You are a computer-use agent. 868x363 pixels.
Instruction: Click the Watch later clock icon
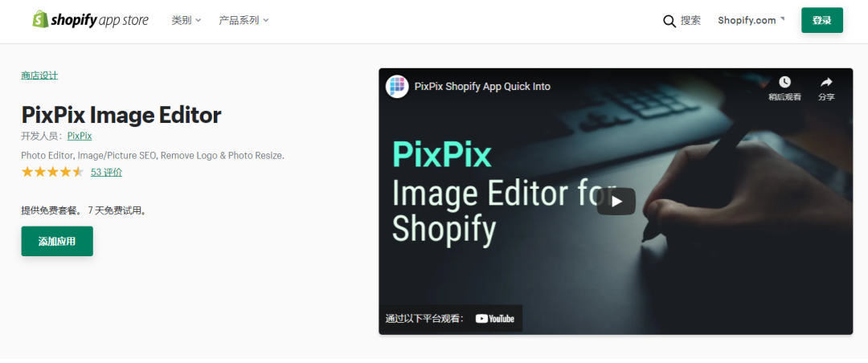pos(784,82)
